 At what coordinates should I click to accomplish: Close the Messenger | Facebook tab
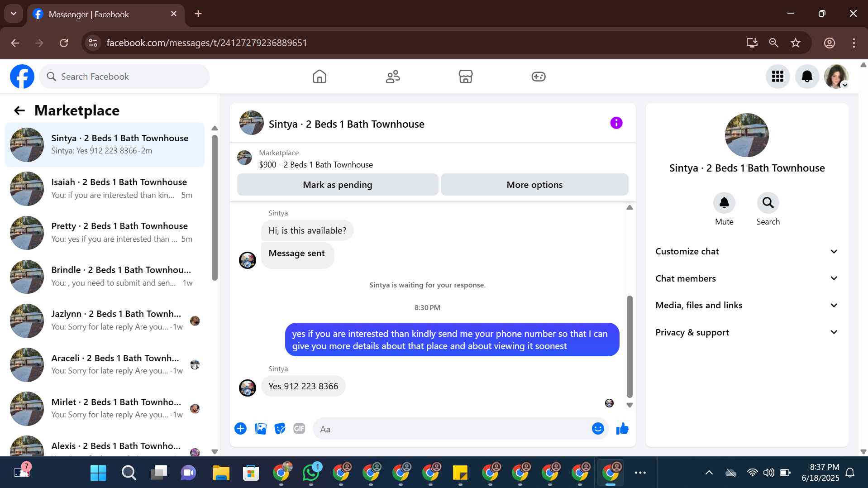tap(174, 14)
